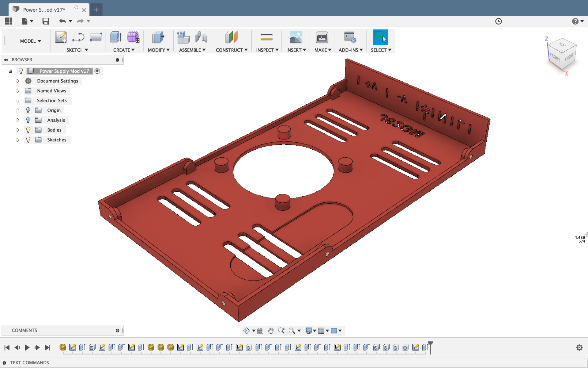Expand the Origin folder node
This screenshot has width=588, height=368.
click(18, 110)
